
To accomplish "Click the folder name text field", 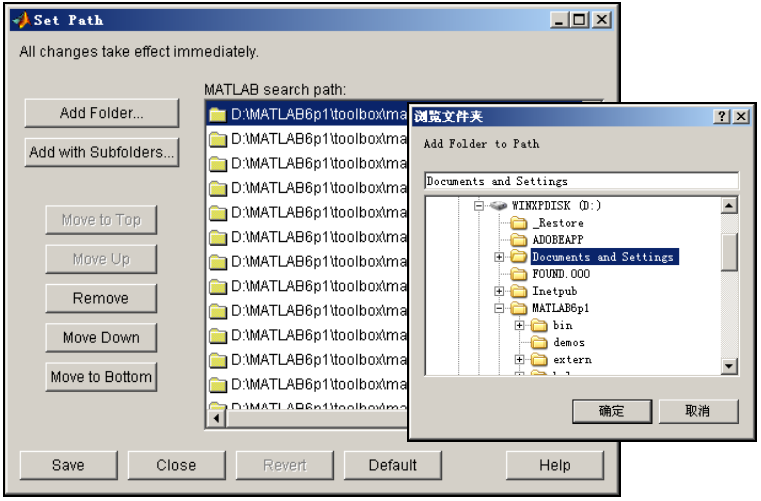I will pos(581,181).
